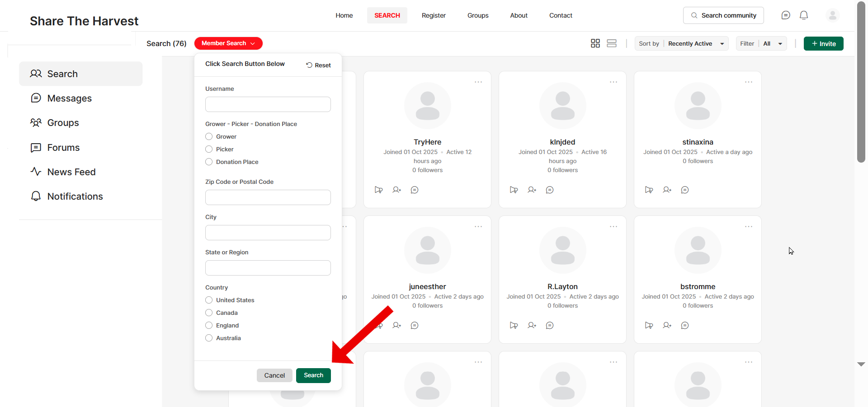868x407 pixels.
Task: Select the Donation Place option
Action: click(209, 162)
